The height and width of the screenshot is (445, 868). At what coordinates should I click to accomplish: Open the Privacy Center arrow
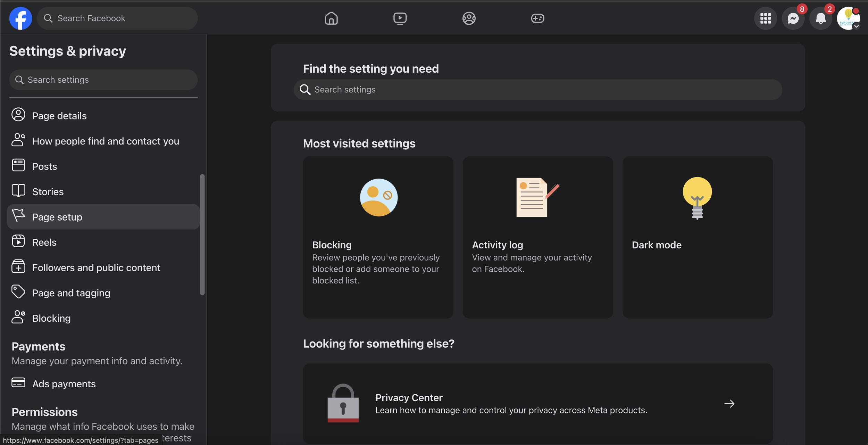pyautogui.click(x=729, y=404)
